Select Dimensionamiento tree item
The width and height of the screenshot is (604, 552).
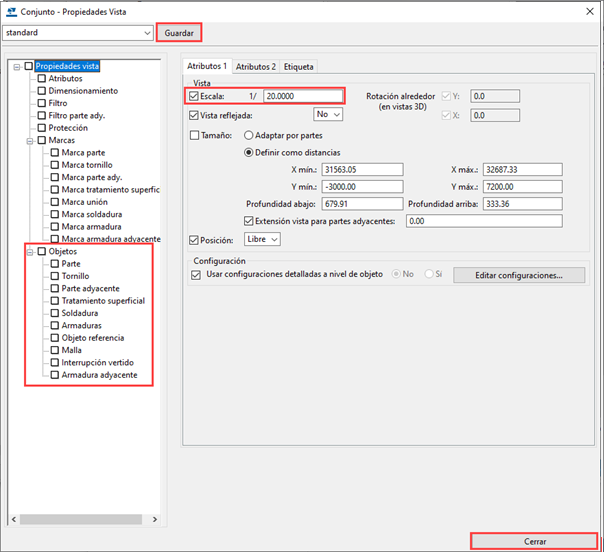coord(83,90)
